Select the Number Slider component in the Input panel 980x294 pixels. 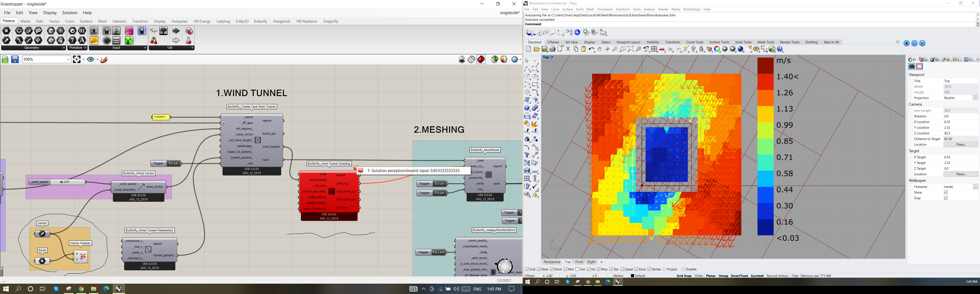94,31
